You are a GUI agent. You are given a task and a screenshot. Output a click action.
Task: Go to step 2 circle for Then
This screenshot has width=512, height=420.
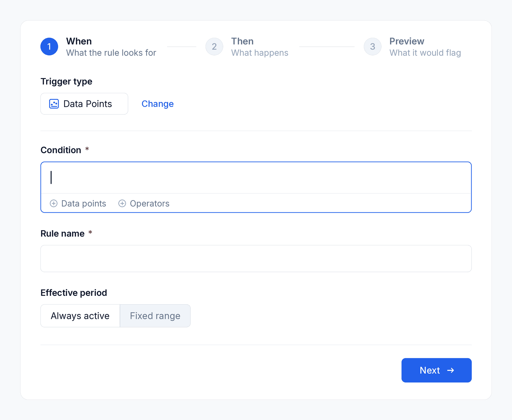point(214,46)
